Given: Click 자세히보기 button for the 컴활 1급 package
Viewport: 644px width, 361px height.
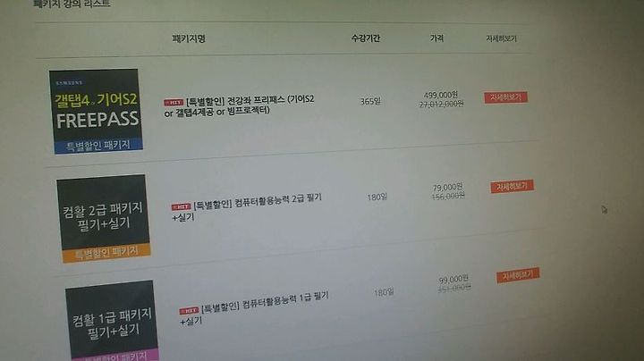Looking at the screenshot, I should tap(518, 275).
